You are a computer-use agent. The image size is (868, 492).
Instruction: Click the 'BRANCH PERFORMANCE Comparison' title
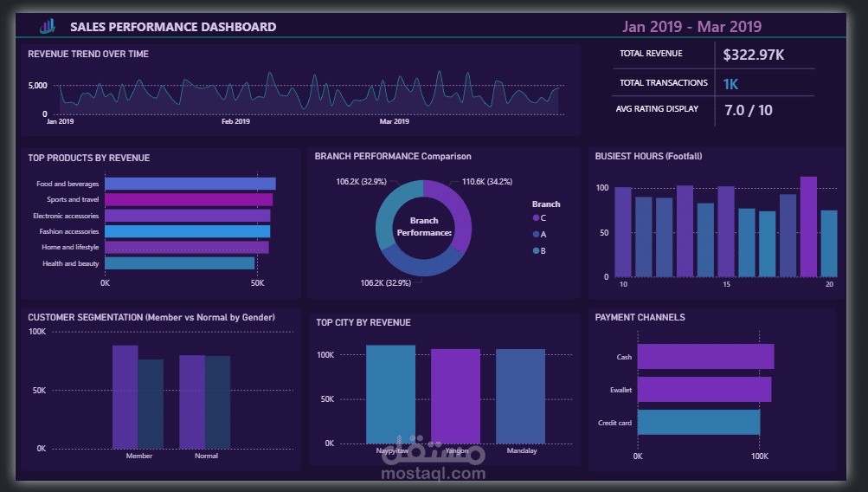click(393, 156)
